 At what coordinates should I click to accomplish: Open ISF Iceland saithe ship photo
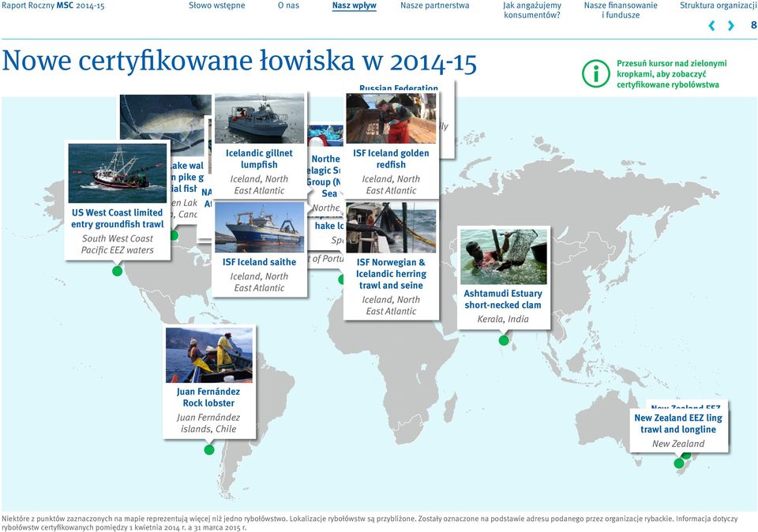pos(259,227)
